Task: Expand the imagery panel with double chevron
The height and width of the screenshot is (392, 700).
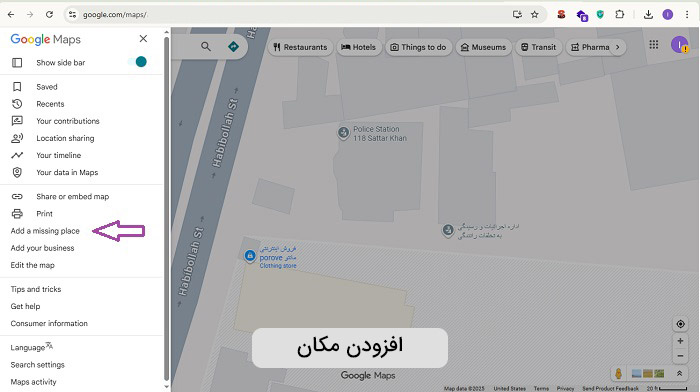Action: (679, 373)
